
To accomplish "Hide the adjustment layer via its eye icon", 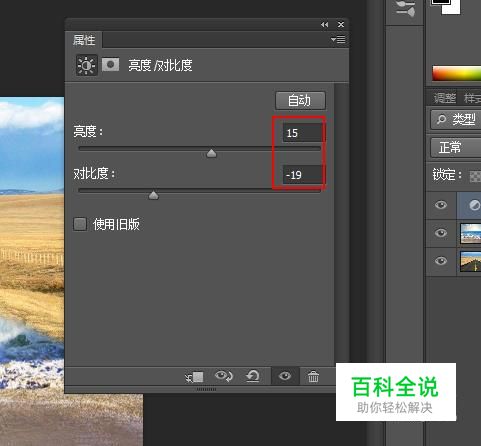I will (x=441, y=205).
